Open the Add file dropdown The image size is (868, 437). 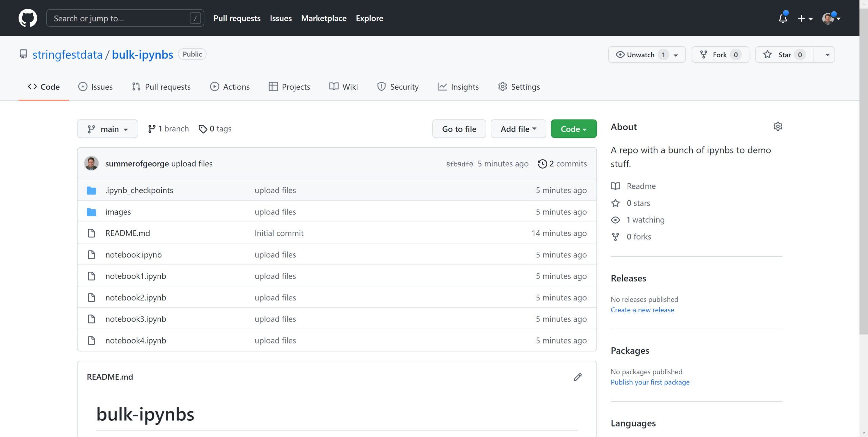coord(518,129)
